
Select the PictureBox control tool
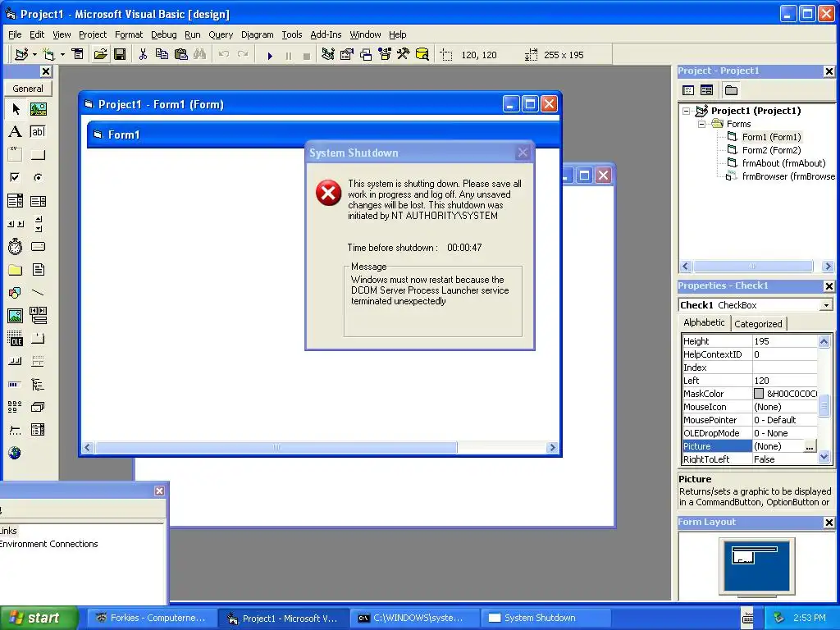38,109
